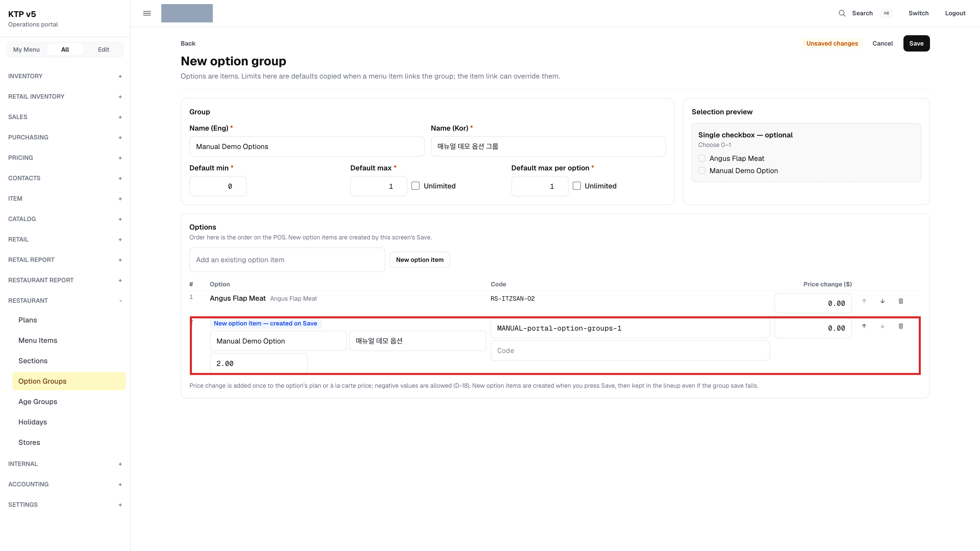The image size is (980, 551).
Task: Focus the MANUAL-portal-option-groups-1 code field
Action: click(x=630, y=328)
